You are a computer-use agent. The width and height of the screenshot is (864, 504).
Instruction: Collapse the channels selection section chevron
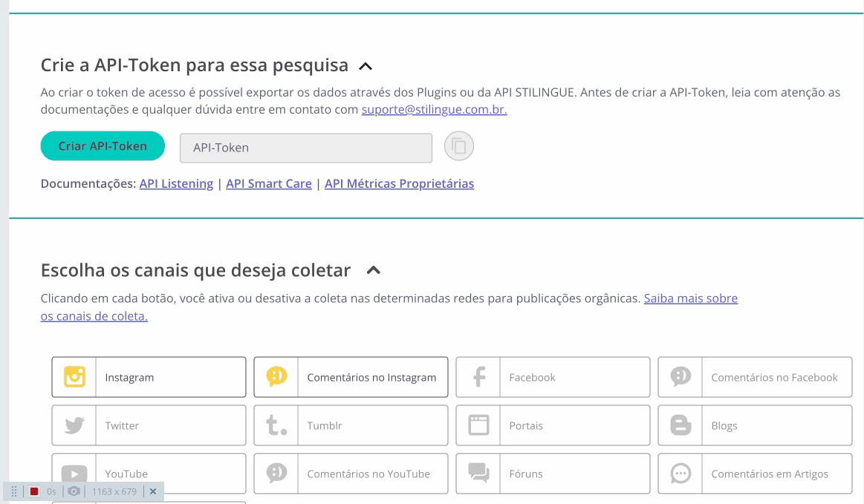click(374, 271)
